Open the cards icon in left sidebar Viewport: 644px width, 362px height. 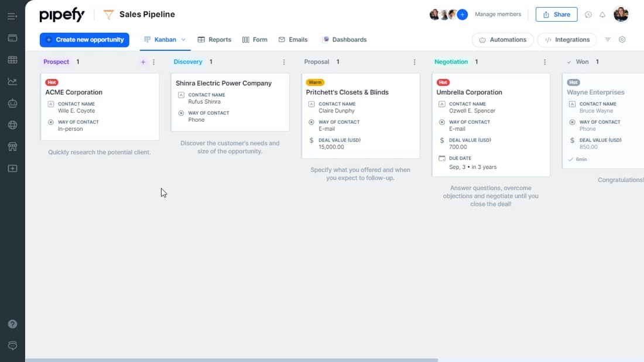[12, 38]
